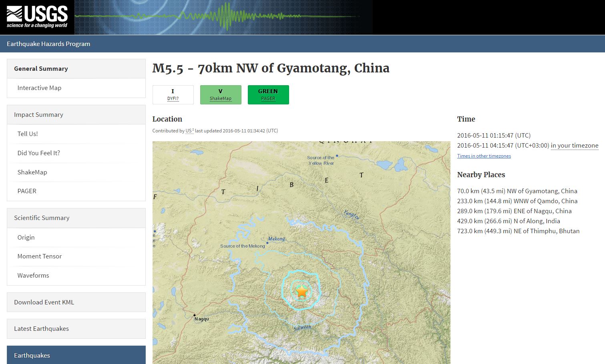The height and width of the screenshot is (364, 605).
Task: Open the Tell Us! page
Action: (28, 134)
